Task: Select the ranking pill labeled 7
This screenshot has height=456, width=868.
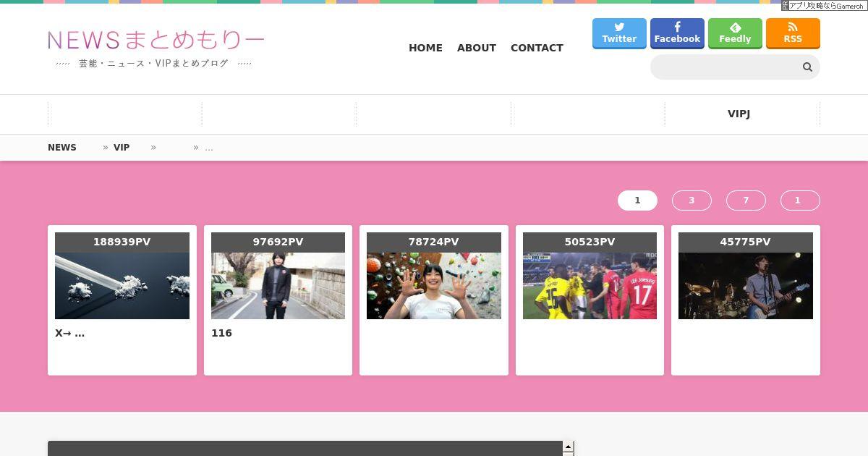Action: point(746,200)
